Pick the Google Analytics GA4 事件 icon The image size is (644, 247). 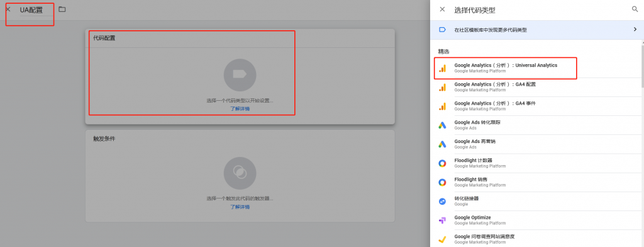pos(442,106)
